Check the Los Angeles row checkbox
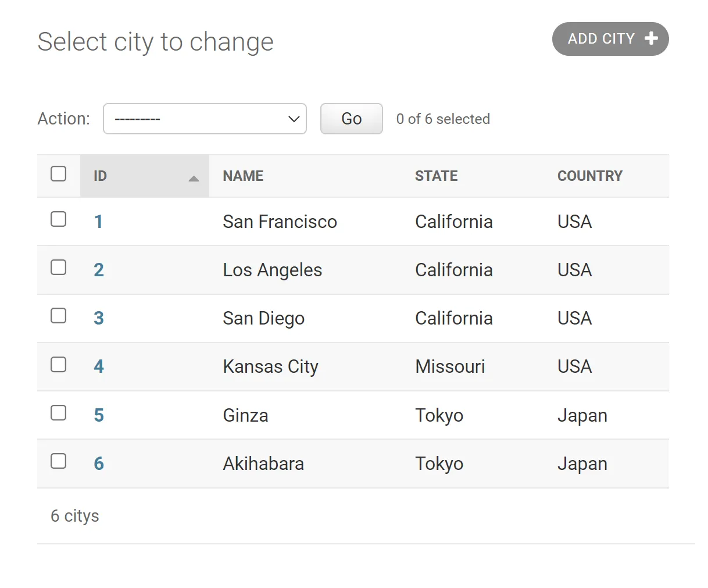 click(x=59, y=268)
